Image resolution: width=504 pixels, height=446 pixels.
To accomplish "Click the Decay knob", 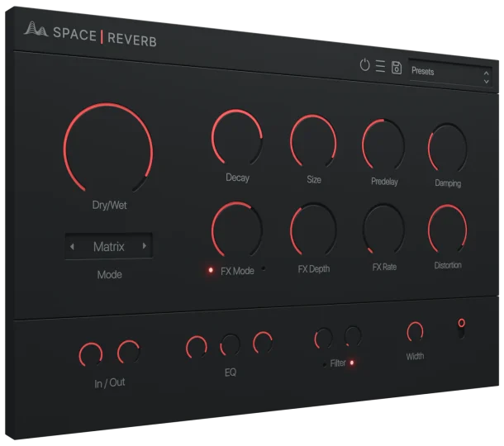I will coord(237,136).
